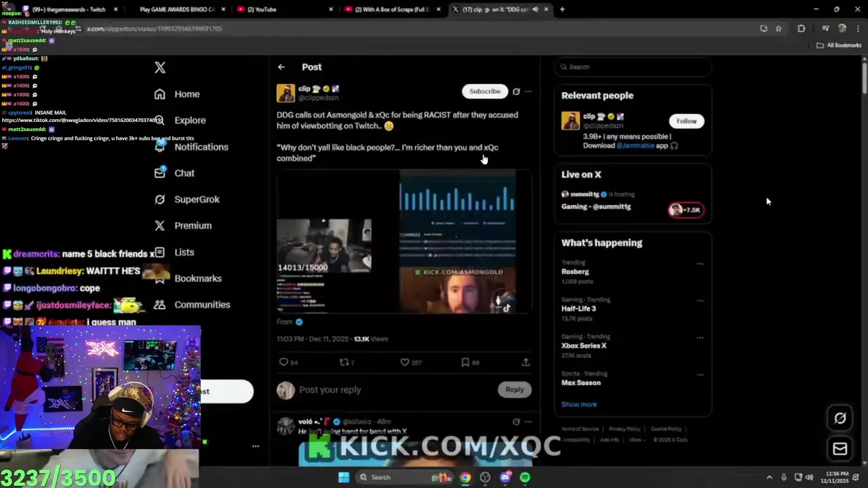Click Grok icon on voló's reply
868x488 pixels.
516,422
